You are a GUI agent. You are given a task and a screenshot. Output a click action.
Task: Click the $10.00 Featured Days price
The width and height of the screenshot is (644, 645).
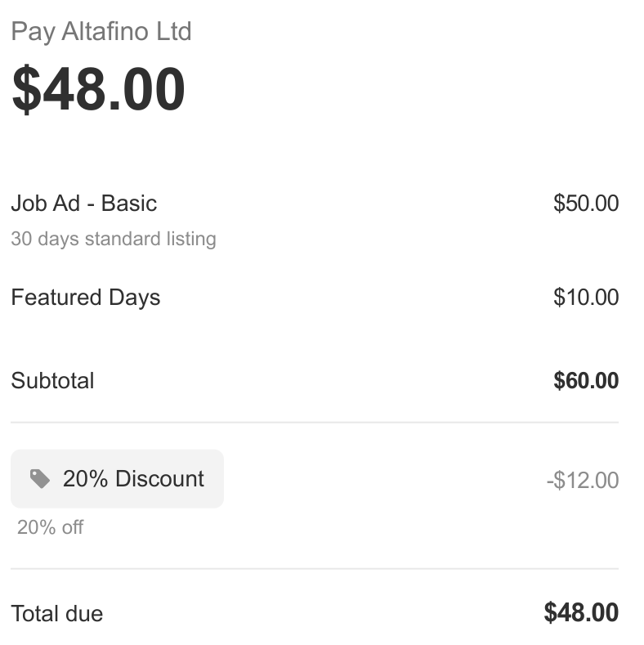coord(585,298)
